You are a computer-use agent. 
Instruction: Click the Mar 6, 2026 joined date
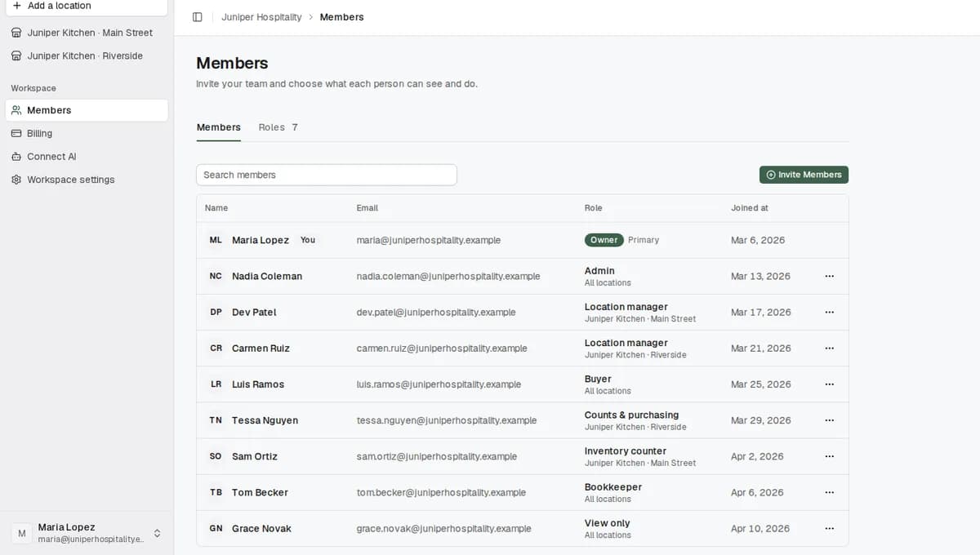point(758,240)
